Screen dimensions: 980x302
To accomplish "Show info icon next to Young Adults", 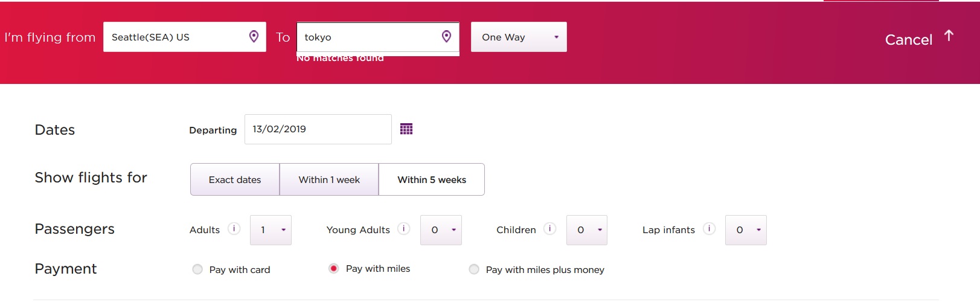I will click(404, 229).
